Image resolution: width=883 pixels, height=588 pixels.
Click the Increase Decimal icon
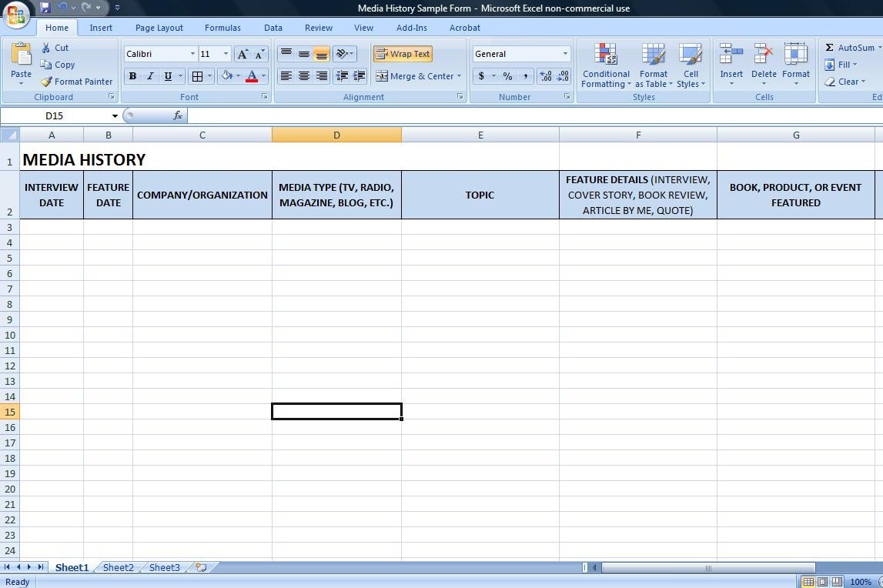coord(546,76)
